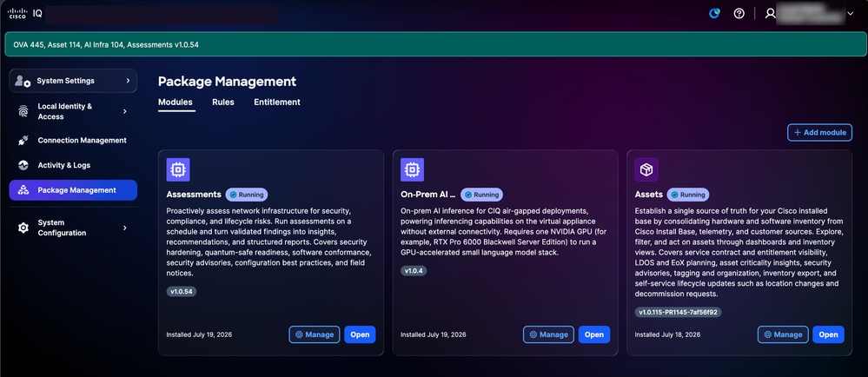Open Activity & Logs
This screenshot has height=377, width=868.
pyautogui.click(x=73, y=165)
